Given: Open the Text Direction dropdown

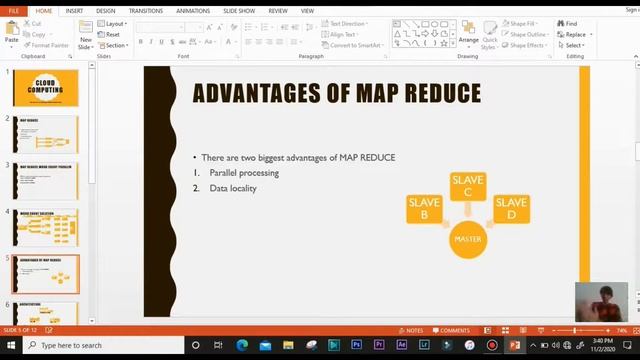Looking at the screenshot, I should (x=345, y=24).
